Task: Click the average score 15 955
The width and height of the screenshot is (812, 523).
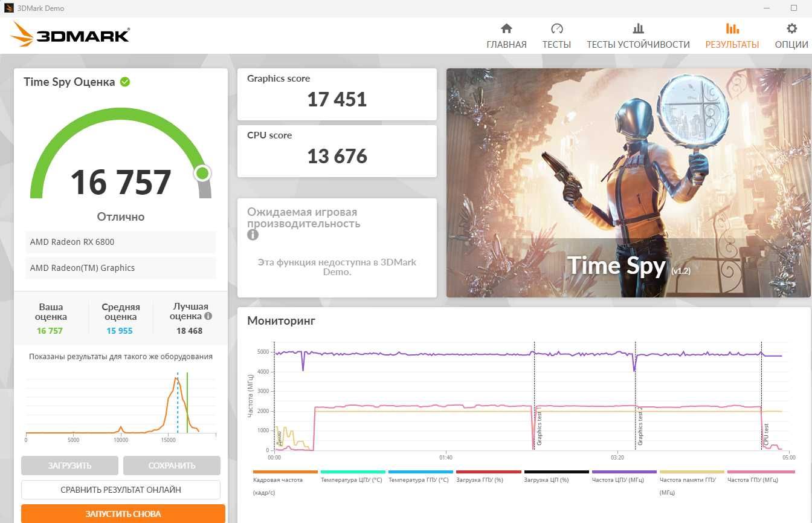Action: pyautogui.click(x=120, y=331)
